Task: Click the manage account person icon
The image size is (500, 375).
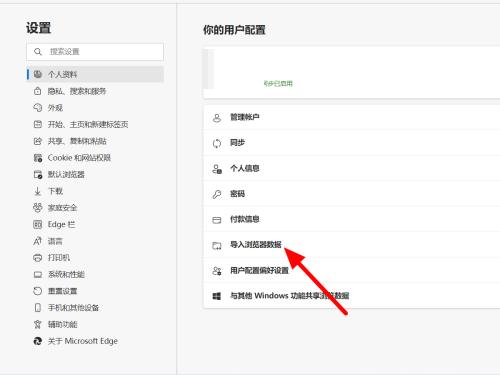Action: 217,118
